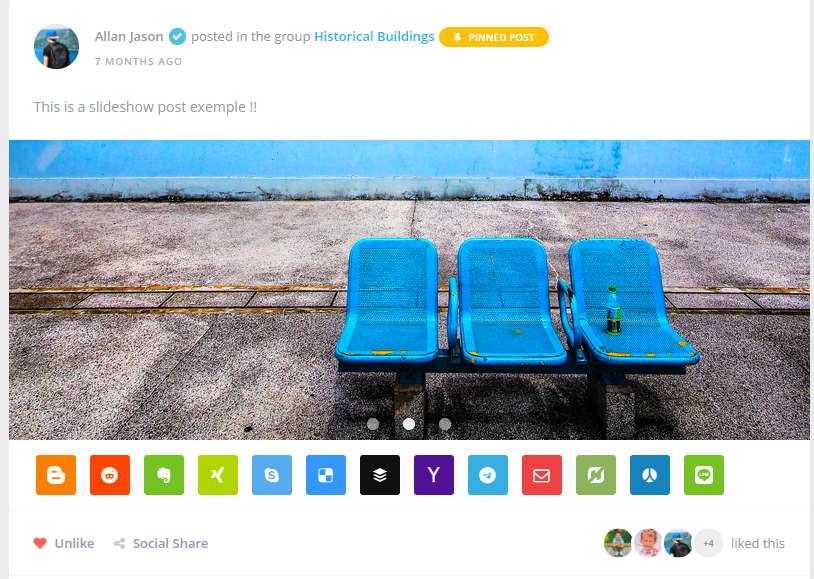
Task: Click the red heart icon
Action: (40, 543)
